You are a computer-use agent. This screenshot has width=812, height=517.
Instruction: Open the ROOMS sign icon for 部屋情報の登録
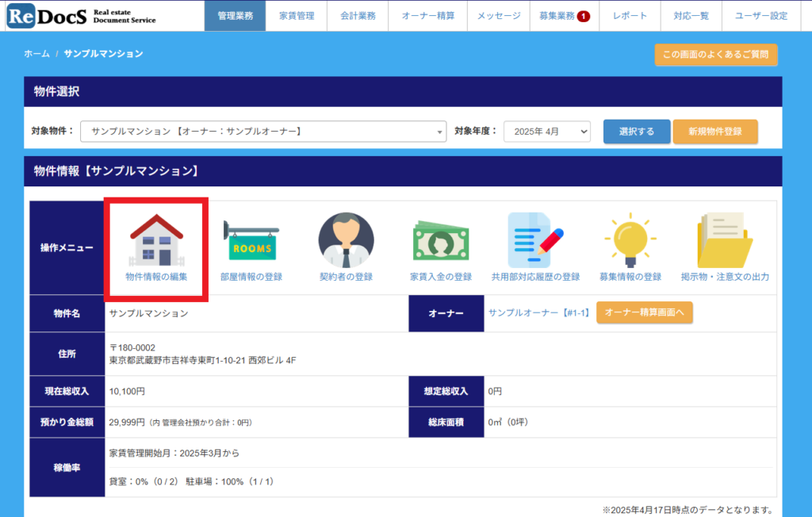(x=251, y=240)
